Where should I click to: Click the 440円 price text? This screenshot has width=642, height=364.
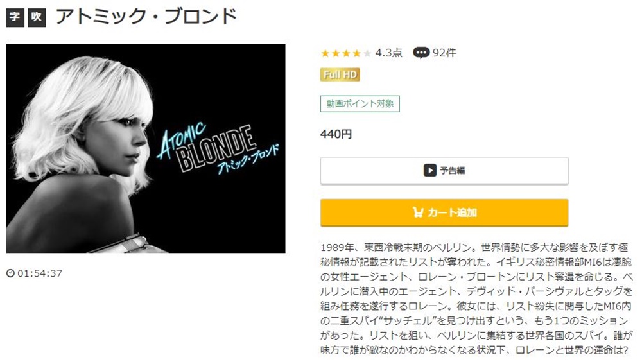coord(336,134)
